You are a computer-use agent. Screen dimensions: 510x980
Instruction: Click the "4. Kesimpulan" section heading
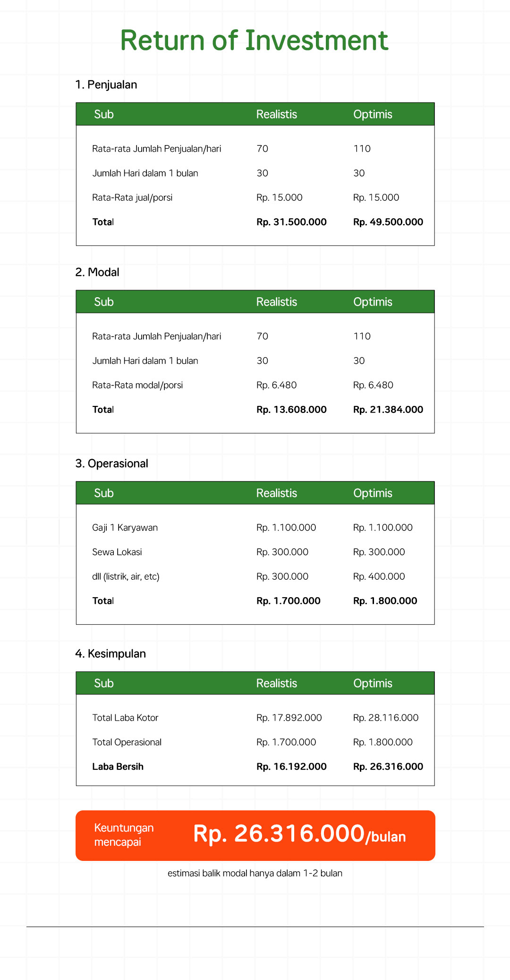(110, 654)
